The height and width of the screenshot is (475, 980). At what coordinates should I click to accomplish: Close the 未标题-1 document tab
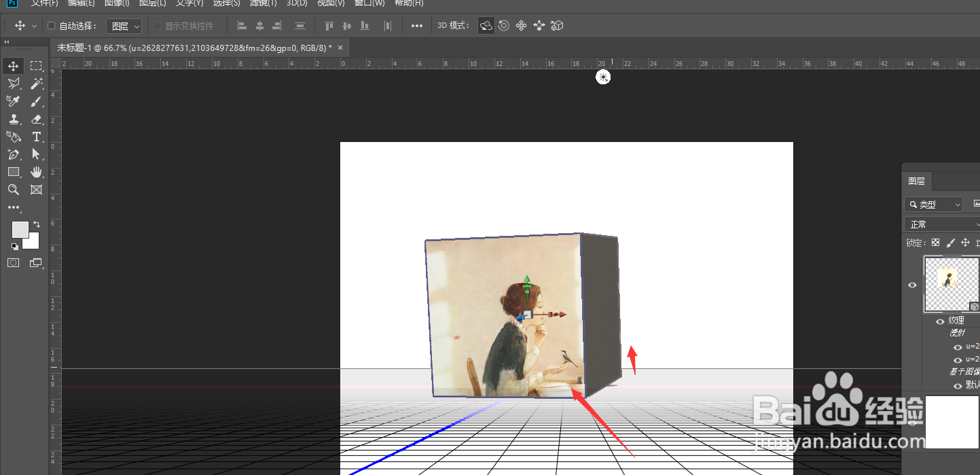click(340, 48)
